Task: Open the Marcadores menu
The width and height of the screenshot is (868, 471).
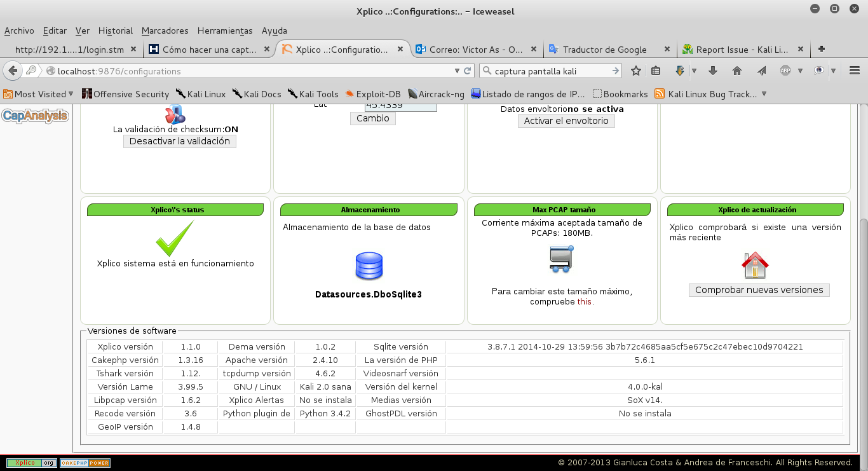Action: [165, 31]
